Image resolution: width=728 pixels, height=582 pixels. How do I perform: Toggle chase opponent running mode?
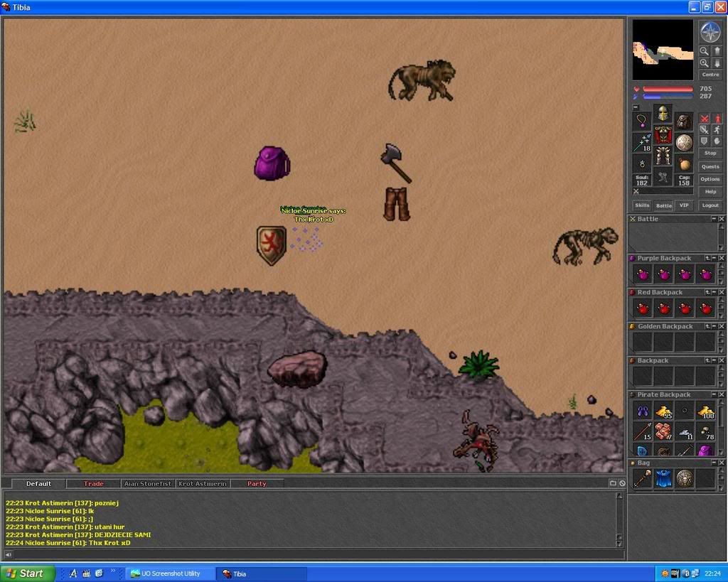[718, 130]
